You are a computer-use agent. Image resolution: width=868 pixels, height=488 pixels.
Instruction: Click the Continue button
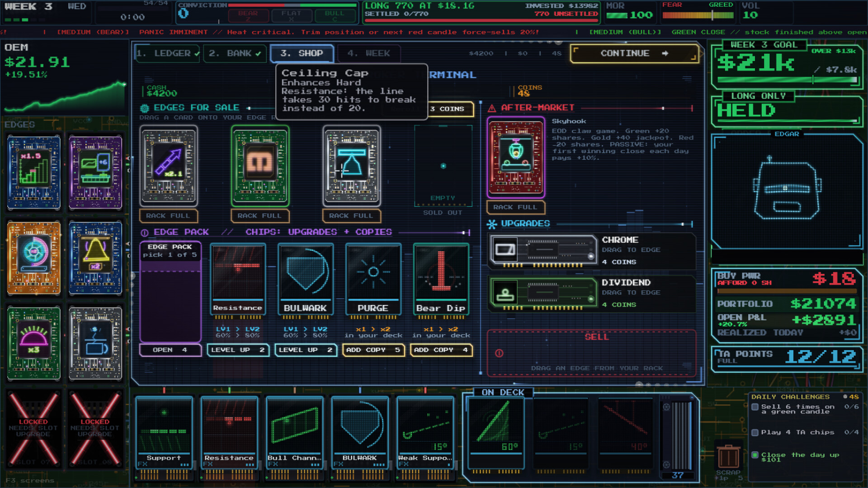634,53
